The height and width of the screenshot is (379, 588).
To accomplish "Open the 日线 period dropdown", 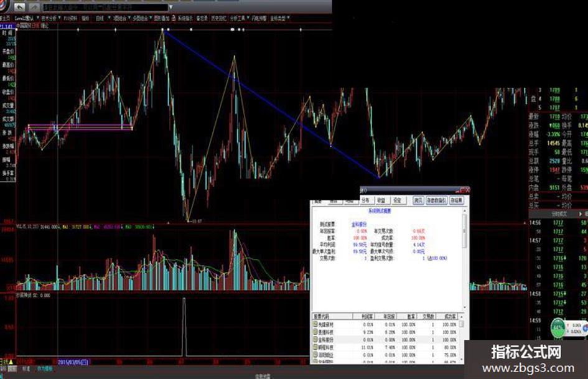I will pos(103,18).
